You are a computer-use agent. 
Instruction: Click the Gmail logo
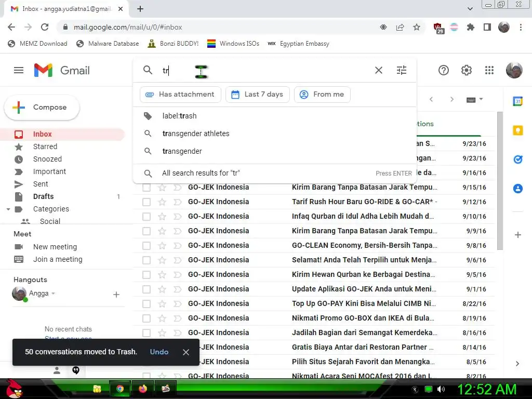click(62, 70)
